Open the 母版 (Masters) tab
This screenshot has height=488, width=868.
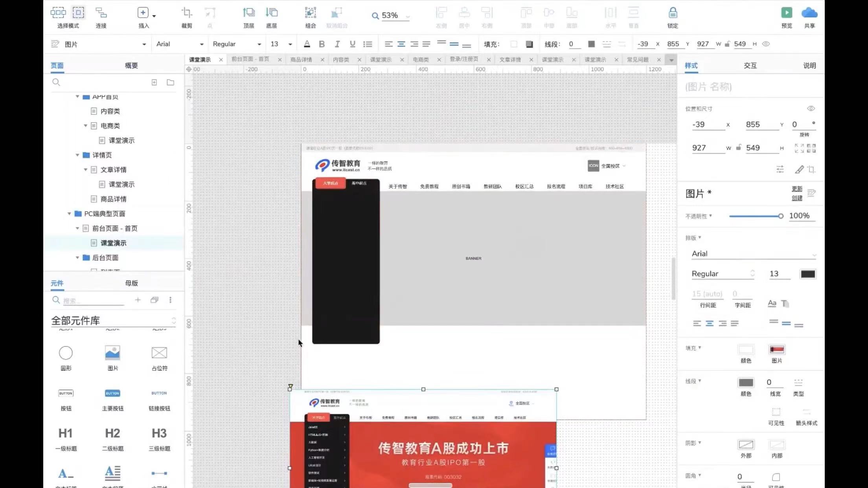(x=131, y=283)
